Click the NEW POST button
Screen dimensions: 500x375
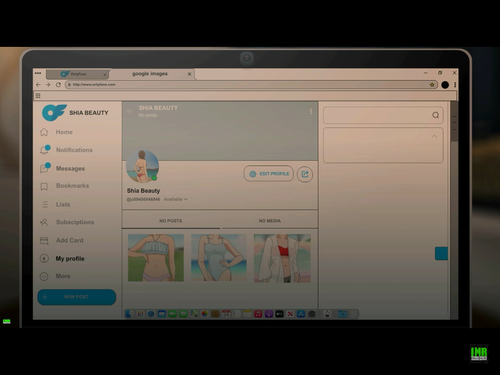(x=77, y=297)
